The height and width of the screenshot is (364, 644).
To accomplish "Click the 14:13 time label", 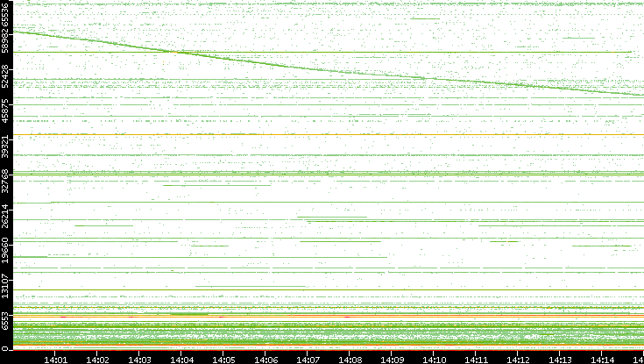I will pos(560,360).
